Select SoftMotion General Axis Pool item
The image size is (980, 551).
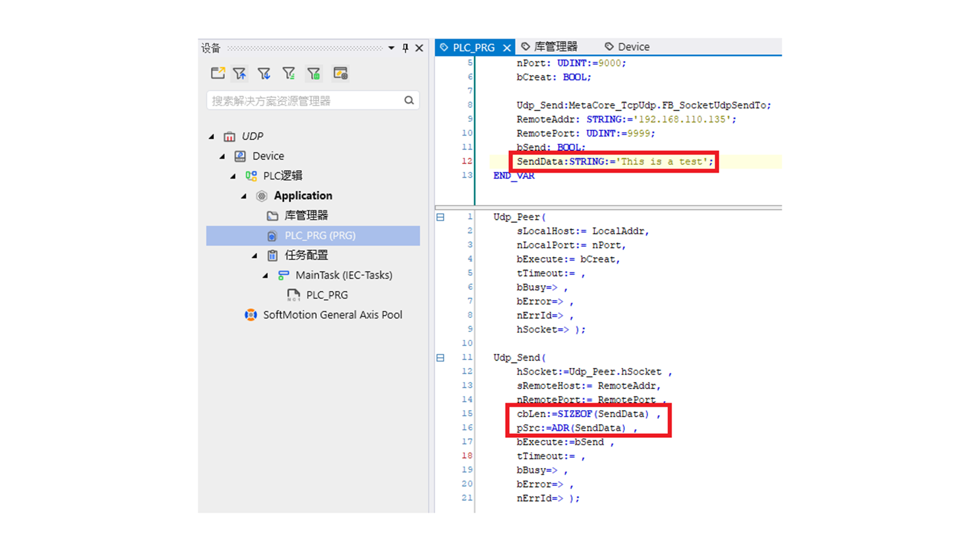[x=332, y=315]
